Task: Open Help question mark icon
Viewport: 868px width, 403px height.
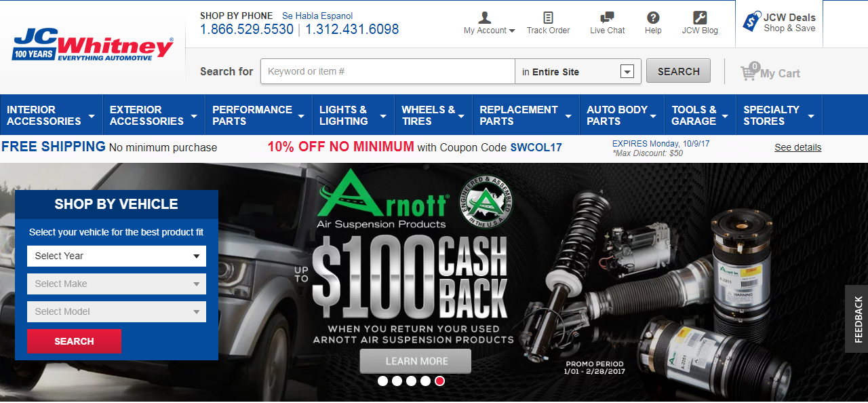Action: (653, 18)
